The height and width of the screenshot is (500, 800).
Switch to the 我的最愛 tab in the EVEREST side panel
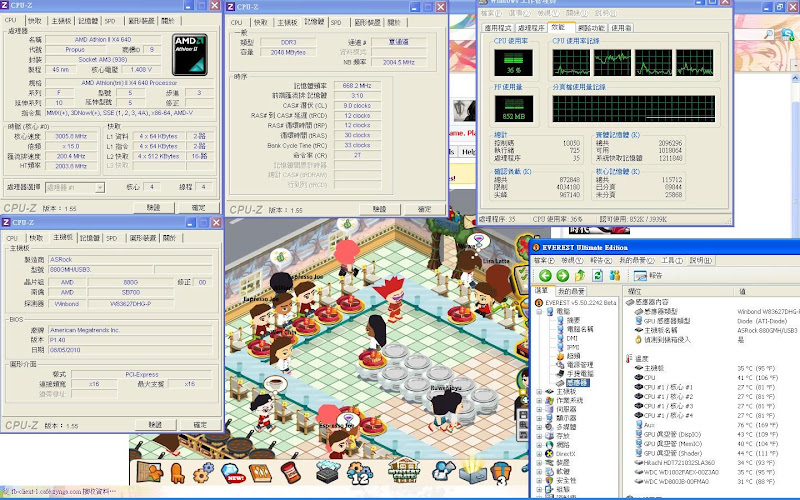[x=571, y=291]
